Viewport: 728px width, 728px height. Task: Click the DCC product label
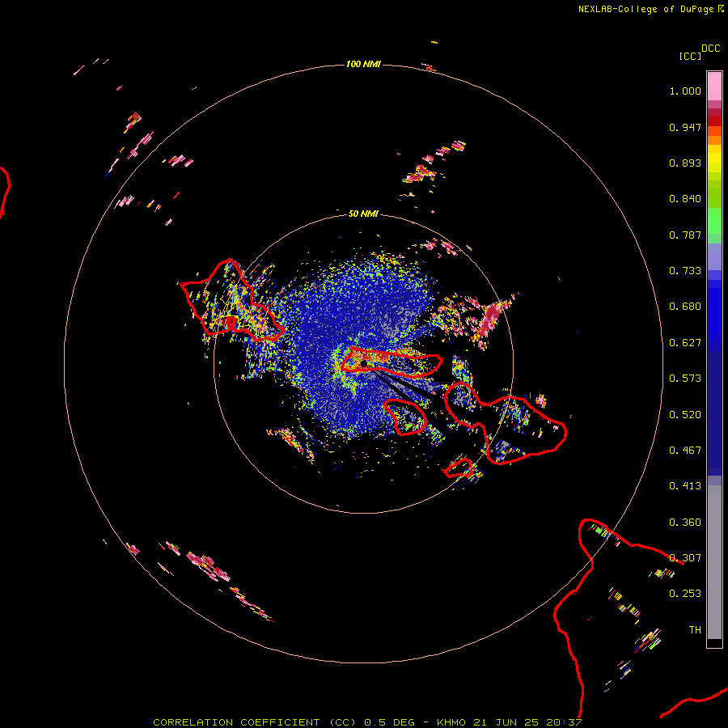point(710,49)
